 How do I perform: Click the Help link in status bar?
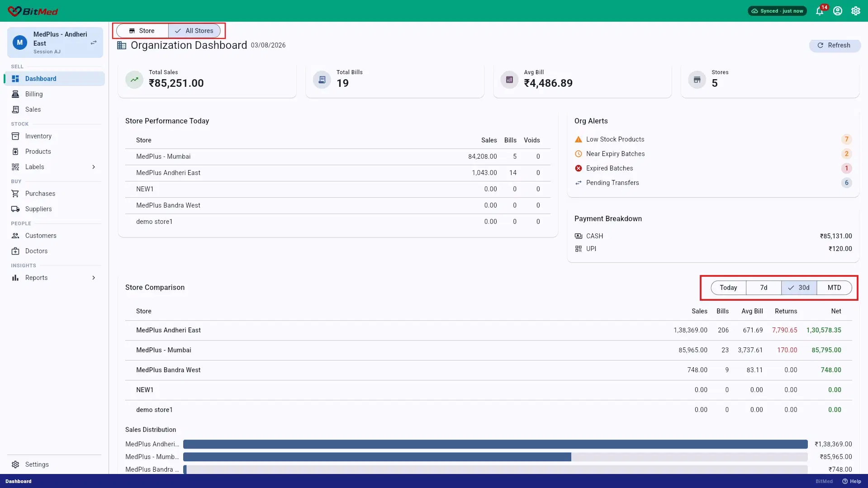851,481
